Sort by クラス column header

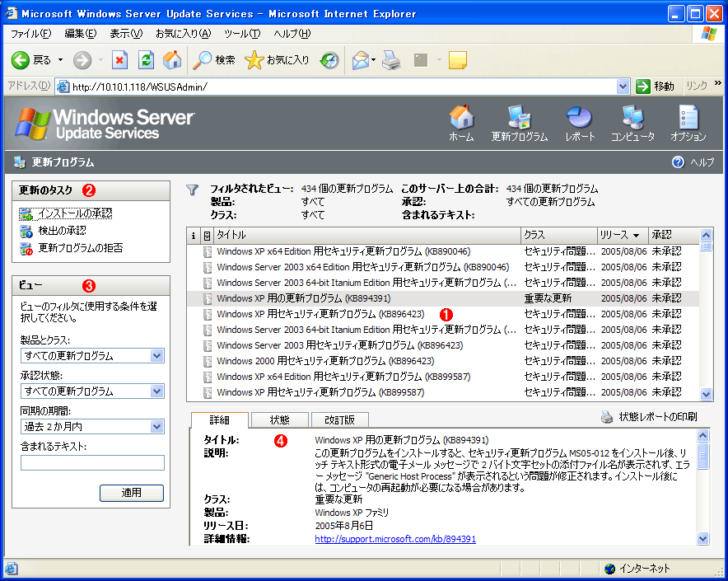(x=559, y=235)
